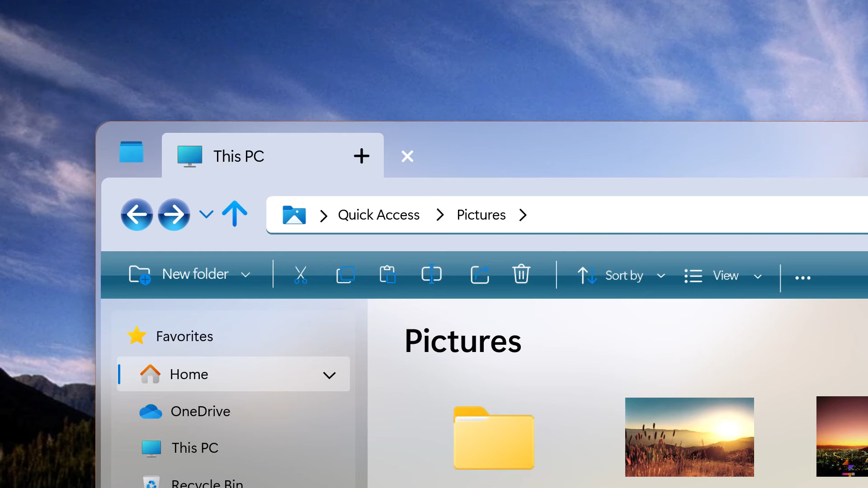The image size is (868, 488).
Task: Click the Share icon in toolbar
Action: pyautogui.click(x=480, y=275)
